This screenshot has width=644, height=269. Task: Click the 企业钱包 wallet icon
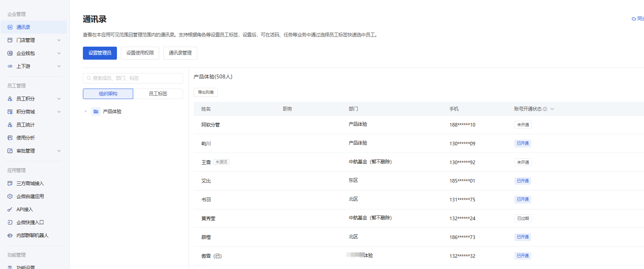click(x=10, y=53)
